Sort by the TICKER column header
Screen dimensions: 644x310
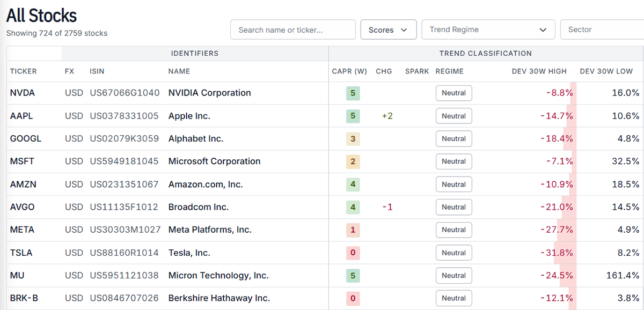(x=24, y=71)
